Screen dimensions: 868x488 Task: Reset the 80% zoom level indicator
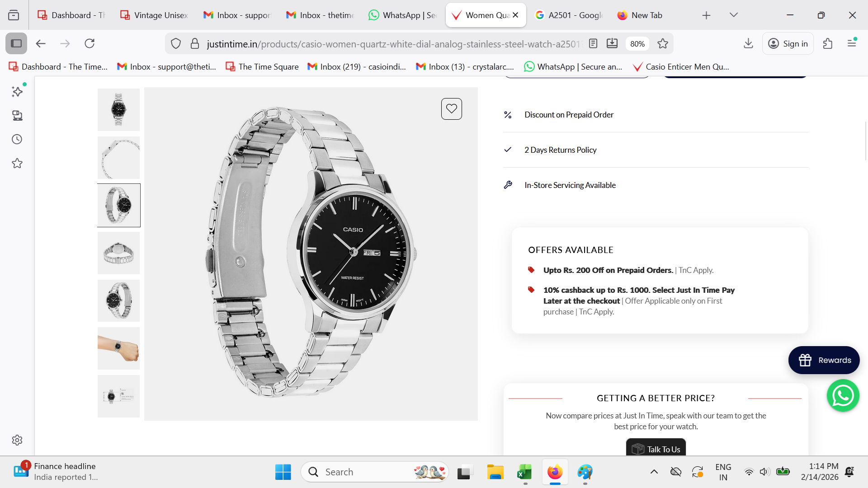tap(637, 43)
